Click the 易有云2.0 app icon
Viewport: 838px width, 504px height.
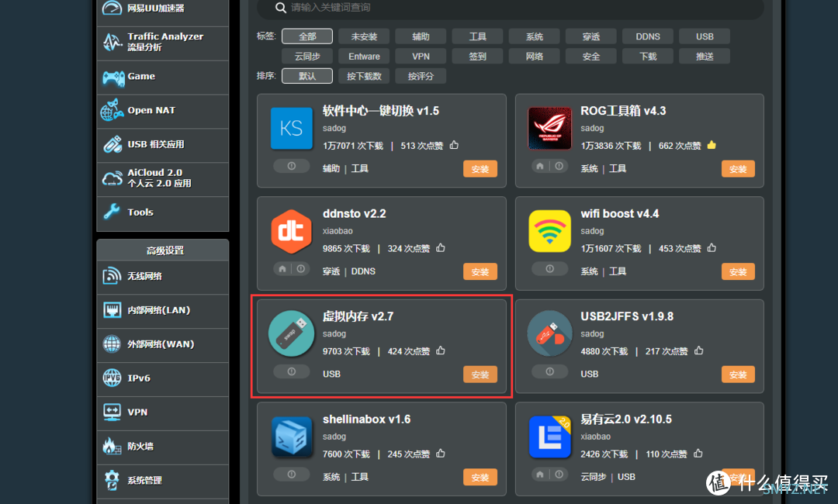(x=549, y=437)
